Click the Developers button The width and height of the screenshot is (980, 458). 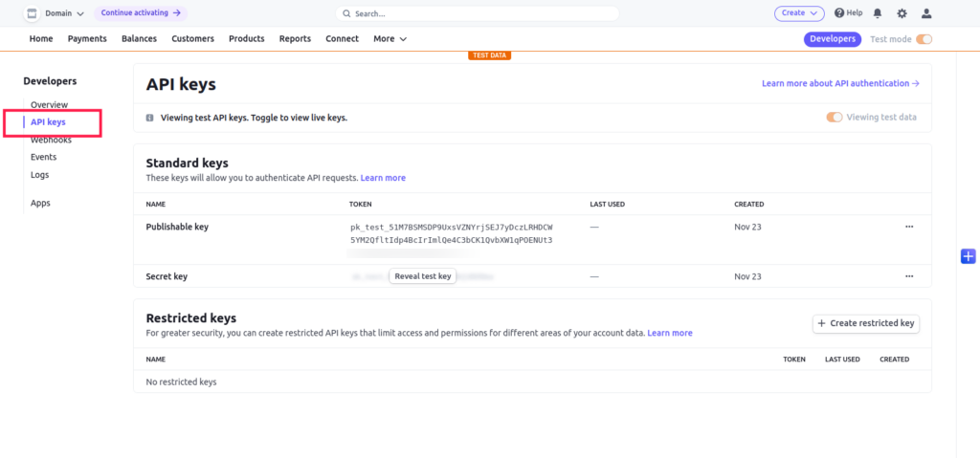[833, 39]
